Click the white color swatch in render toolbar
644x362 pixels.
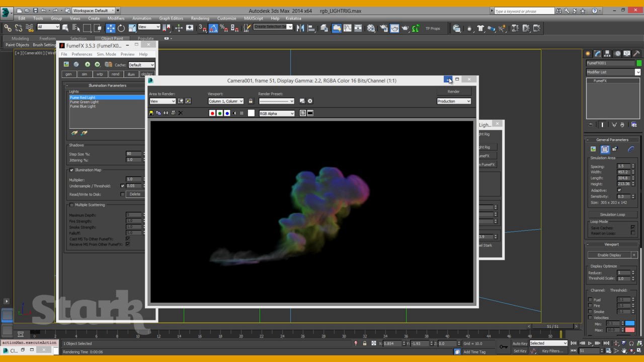click(251, 113)
